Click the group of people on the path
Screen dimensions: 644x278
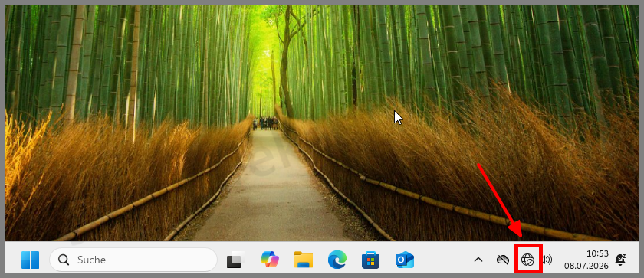coord(266,123)
